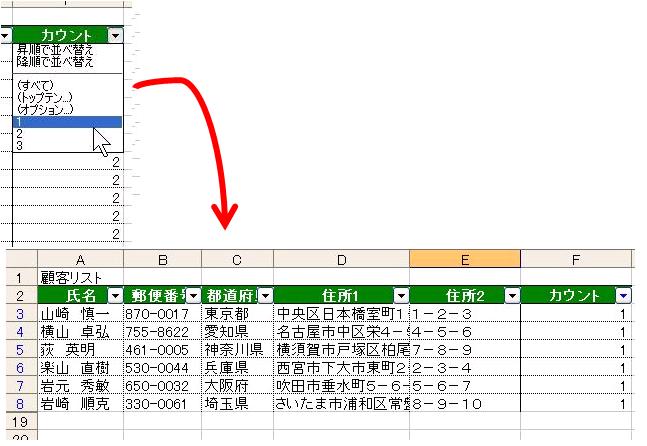Open the 氏名 filter dropdown arrow
This screenshot has height=446, width=647.
[x=114, y=295]
